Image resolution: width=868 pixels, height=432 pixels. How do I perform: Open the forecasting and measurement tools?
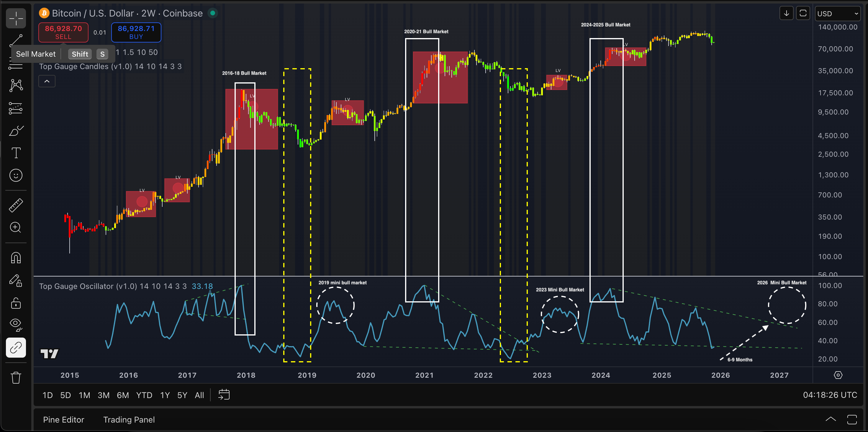16,108
